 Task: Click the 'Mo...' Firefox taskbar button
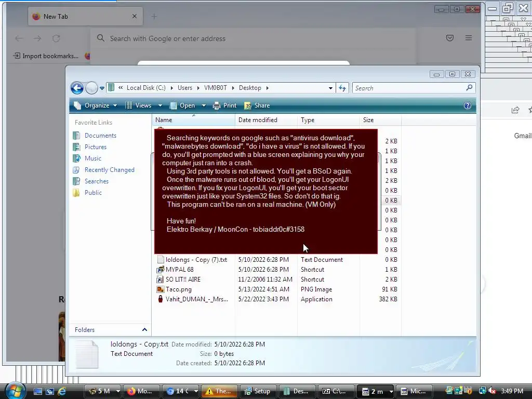coord(141,391)
